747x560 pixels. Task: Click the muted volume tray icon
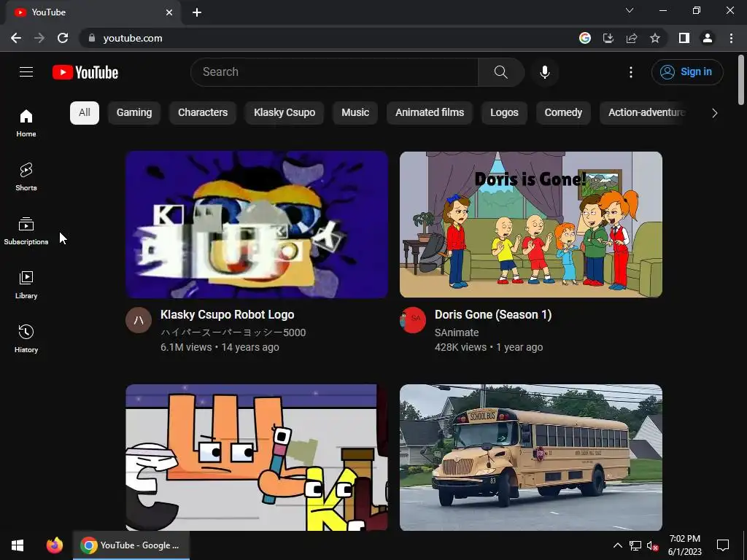[652, 545]
